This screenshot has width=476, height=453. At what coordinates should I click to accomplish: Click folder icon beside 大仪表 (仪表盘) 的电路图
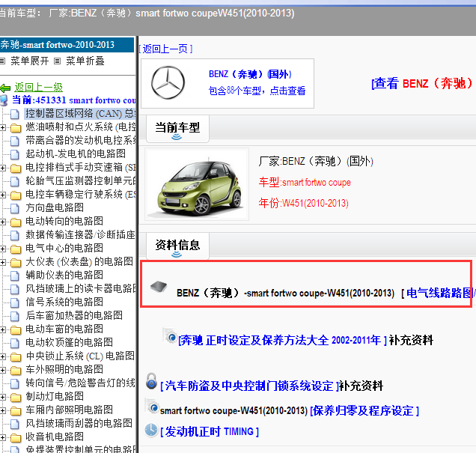point(16,263)
